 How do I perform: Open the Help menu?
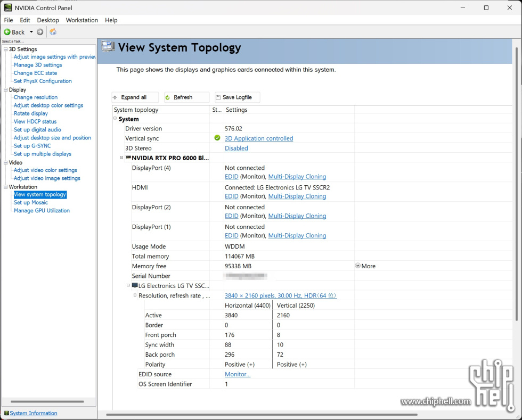pos(111,20)
